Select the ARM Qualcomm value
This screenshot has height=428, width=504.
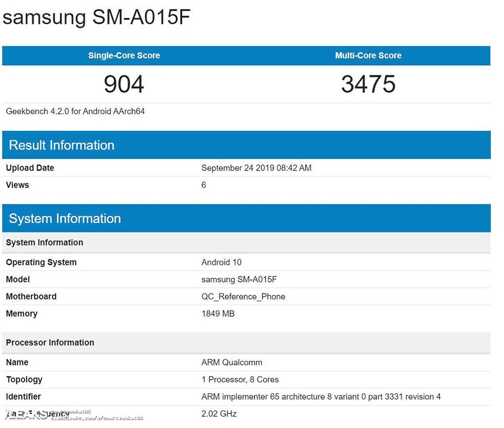[232, 362]
